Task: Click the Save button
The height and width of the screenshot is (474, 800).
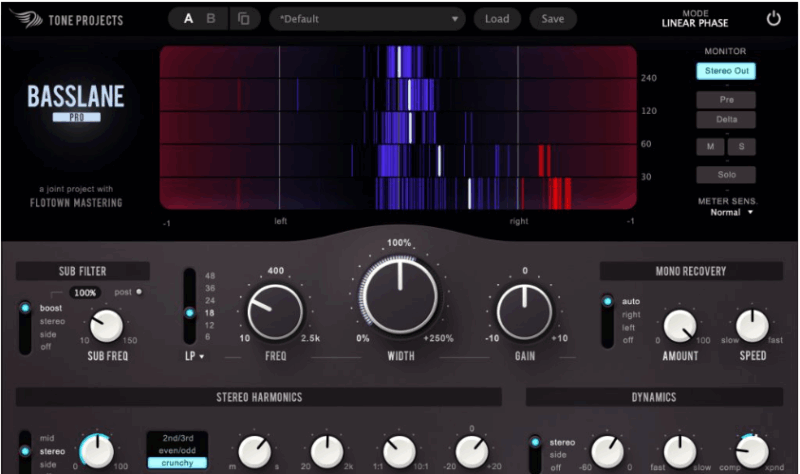Action: click(x=553, y=19)
